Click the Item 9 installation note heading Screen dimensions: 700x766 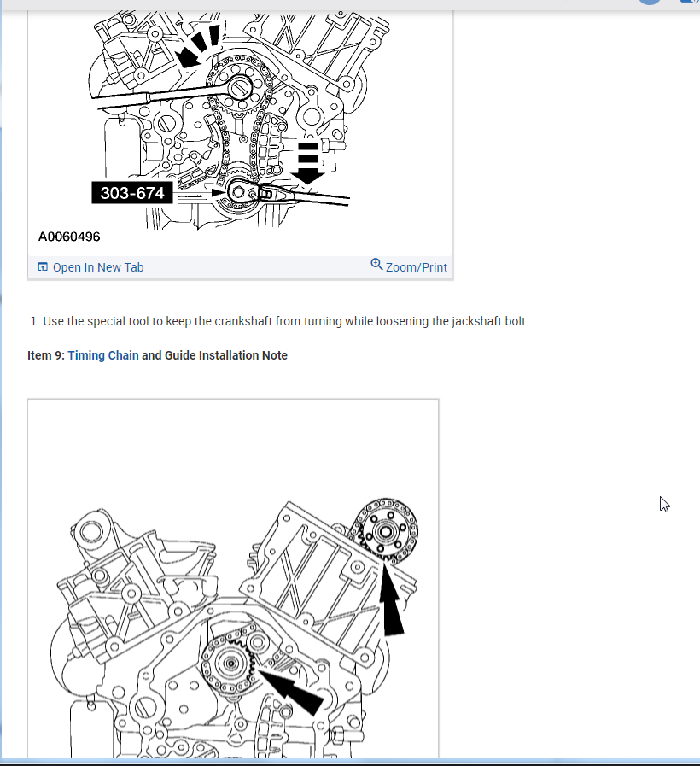coord(157,355)
